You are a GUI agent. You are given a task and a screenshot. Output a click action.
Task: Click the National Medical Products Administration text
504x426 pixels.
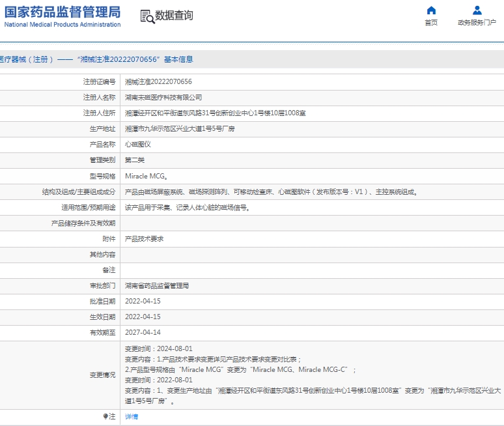(63, 25)
